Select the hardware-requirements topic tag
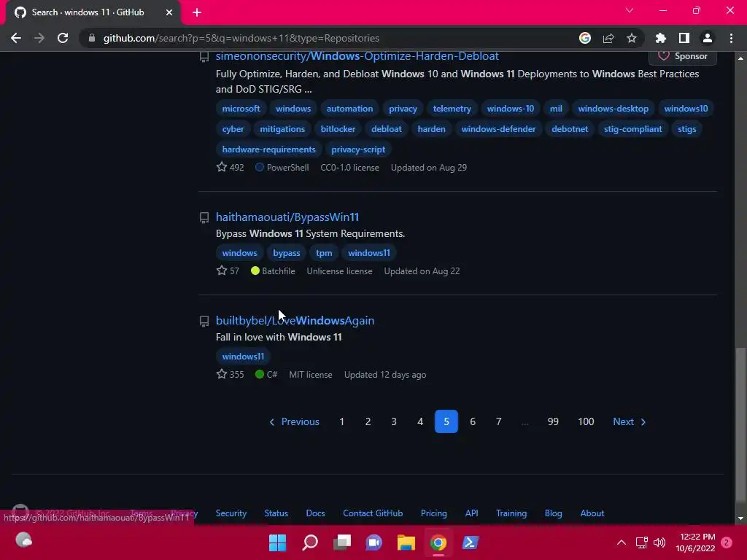 pyautogui.click(x=268, y=149)
